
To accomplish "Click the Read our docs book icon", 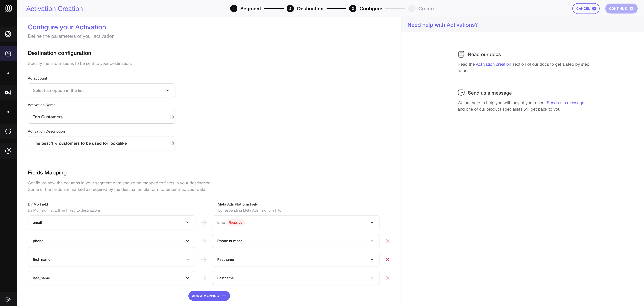I will point(461,54).
